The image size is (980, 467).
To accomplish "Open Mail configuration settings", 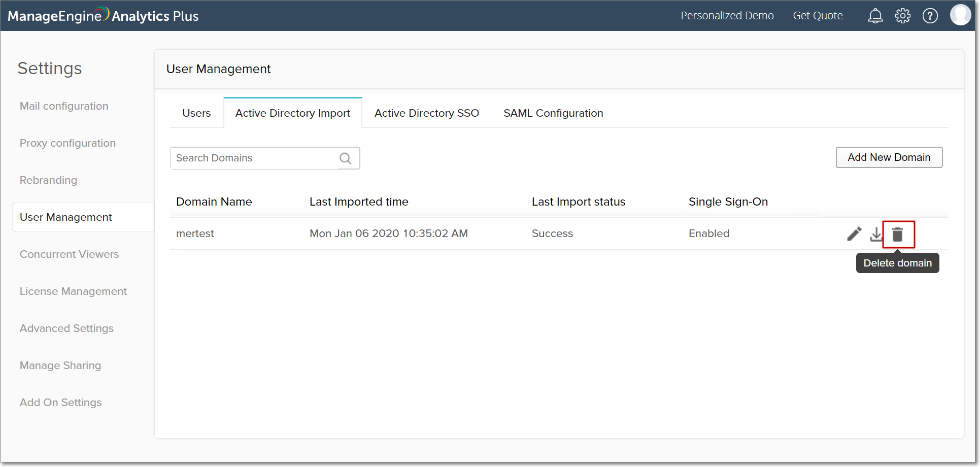I will point(64,106).
